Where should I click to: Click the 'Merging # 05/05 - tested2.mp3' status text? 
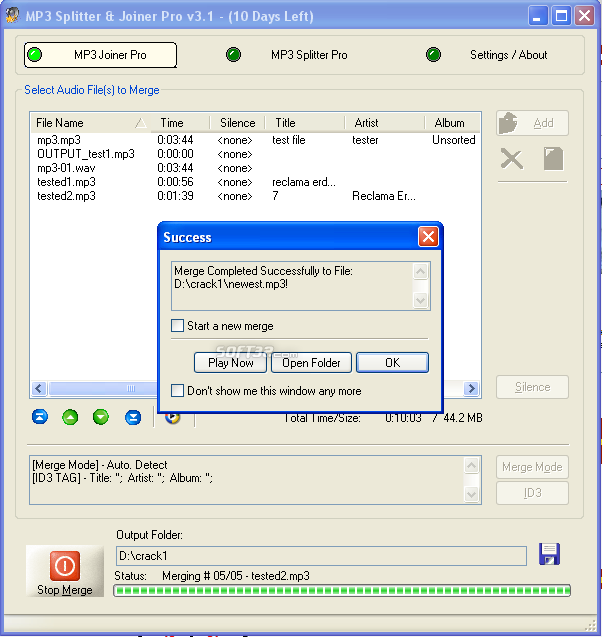(236, 576)
